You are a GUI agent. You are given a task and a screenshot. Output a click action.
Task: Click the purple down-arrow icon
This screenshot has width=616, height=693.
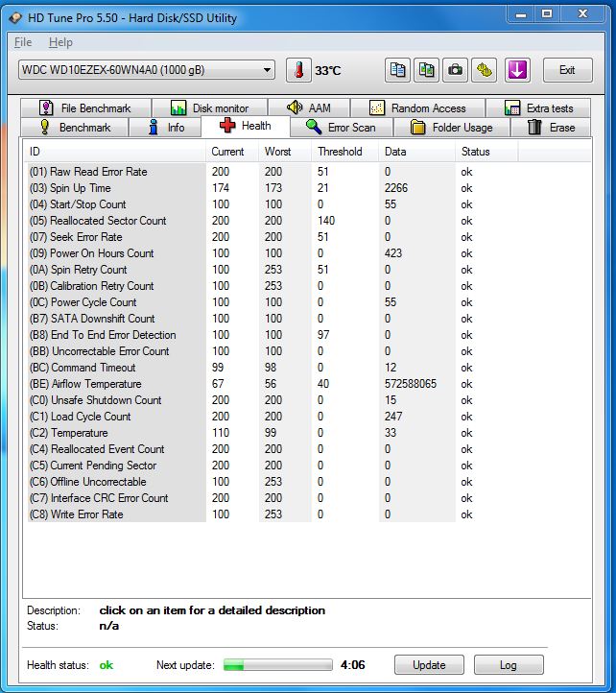click(517, 70)
